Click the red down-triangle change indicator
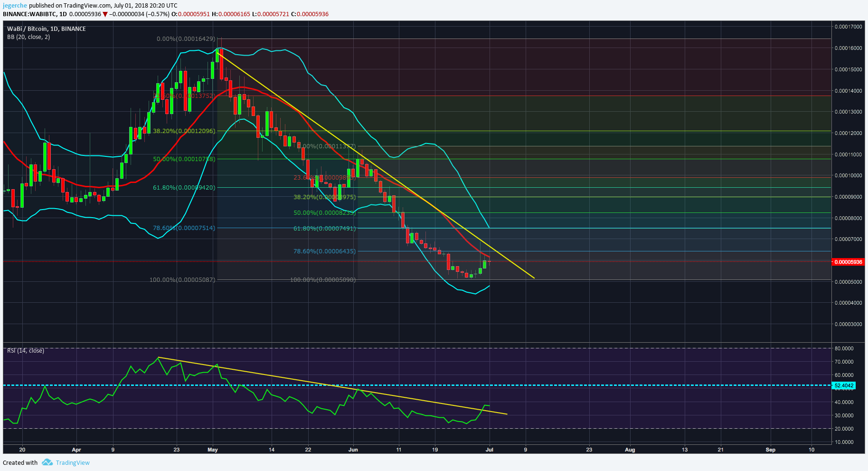Viewport: 868px width, 471px height. [x=105, y=14]
